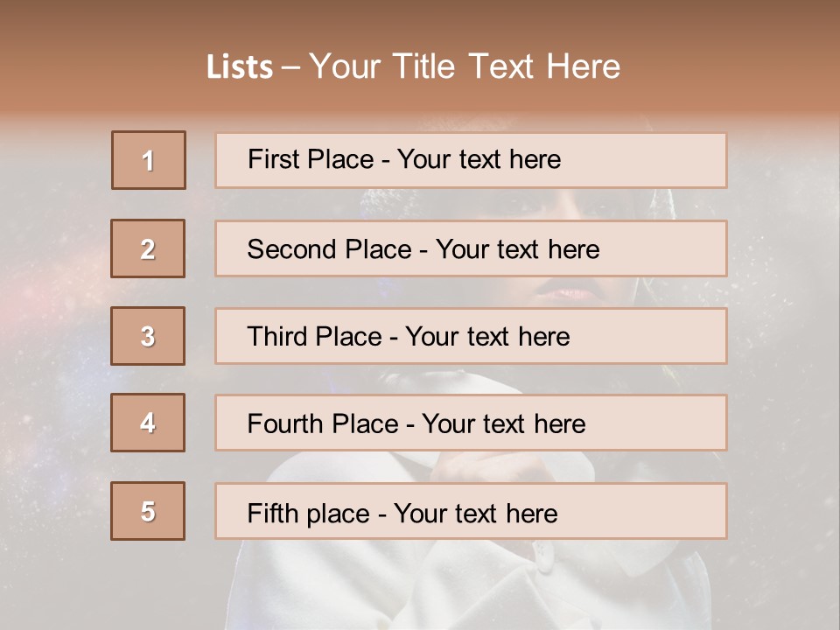Click the words "Fourth Place"

point(322,424)
